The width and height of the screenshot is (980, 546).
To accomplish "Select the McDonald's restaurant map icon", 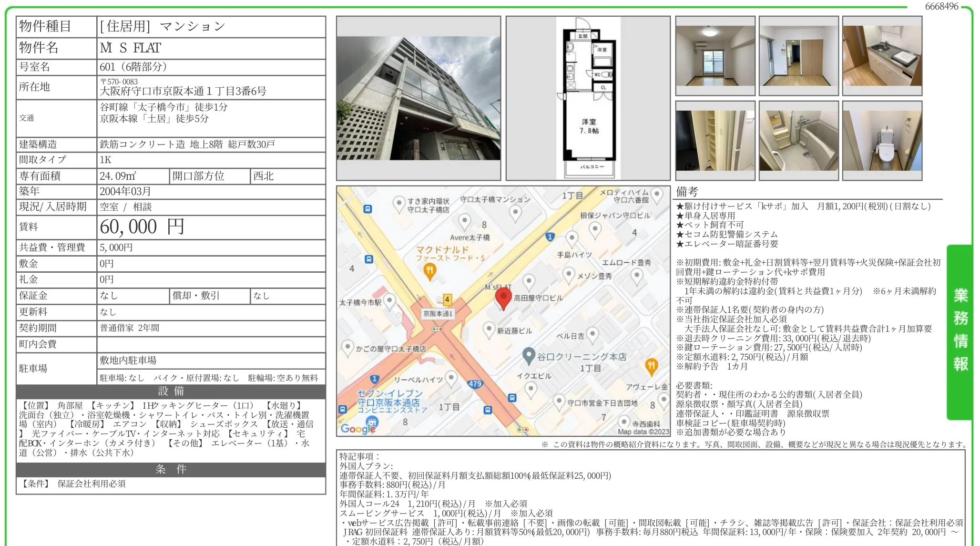I will pos(430,272).
